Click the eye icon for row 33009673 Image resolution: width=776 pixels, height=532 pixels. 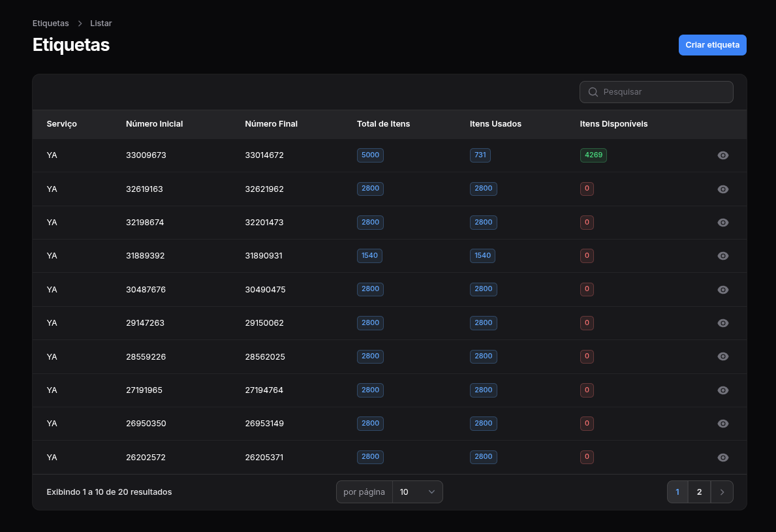coord(722,155)
